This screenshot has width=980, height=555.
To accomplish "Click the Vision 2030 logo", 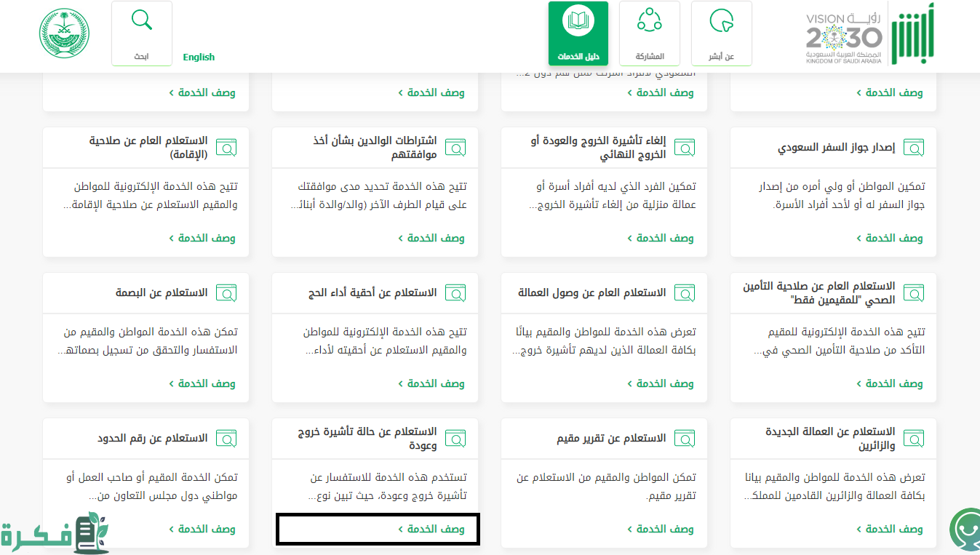I will click(x=844, y=38).
